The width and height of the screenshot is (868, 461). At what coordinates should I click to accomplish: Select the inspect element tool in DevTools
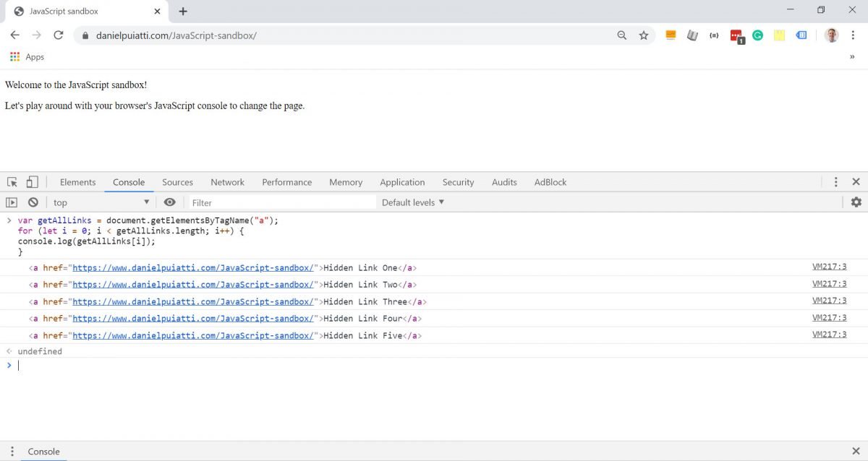pos(11,181)
